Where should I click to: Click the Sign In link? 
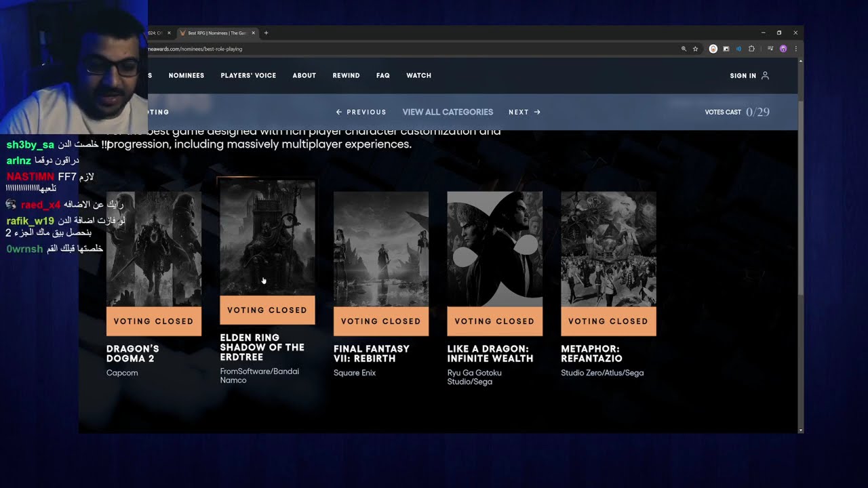(x=743, y=76)
